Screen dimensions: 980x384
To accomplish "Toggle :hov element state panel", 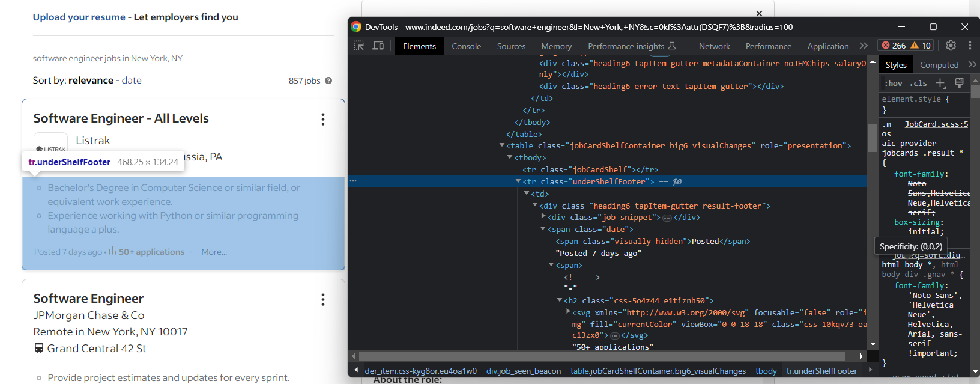I will (x=893, y=84).
